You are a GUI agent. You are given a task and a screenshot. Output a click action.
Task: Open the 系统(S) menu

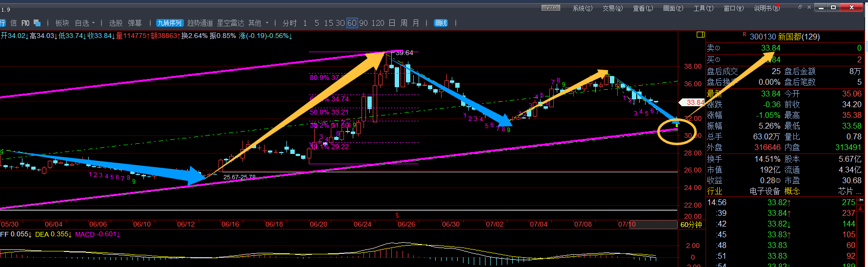coord(582,8)
